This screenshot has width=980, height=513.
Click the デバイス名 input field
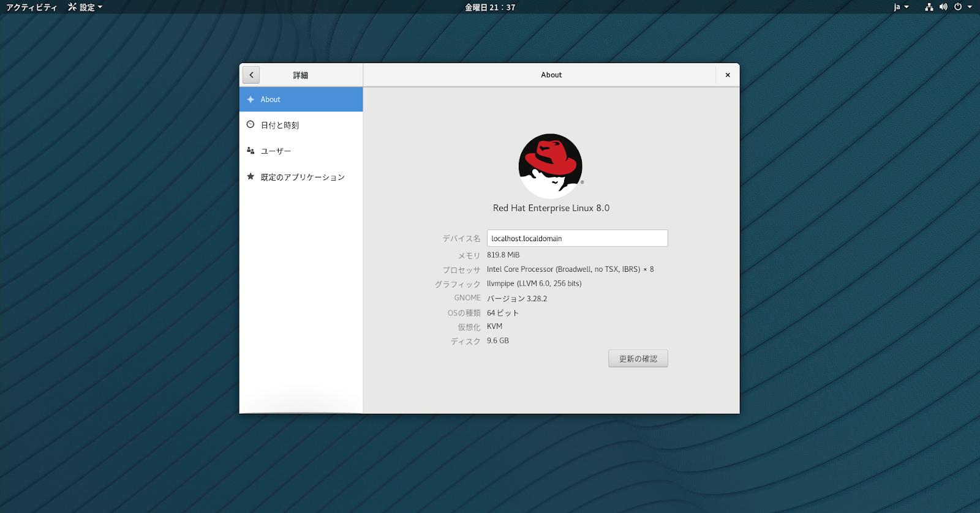coord(578,238)
